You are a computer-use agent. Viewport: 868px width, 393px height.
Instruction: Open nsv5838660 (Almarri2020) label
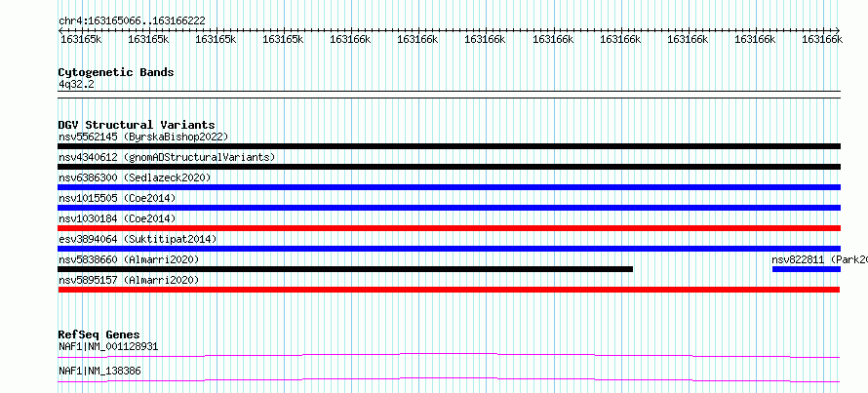click(129, 259)
